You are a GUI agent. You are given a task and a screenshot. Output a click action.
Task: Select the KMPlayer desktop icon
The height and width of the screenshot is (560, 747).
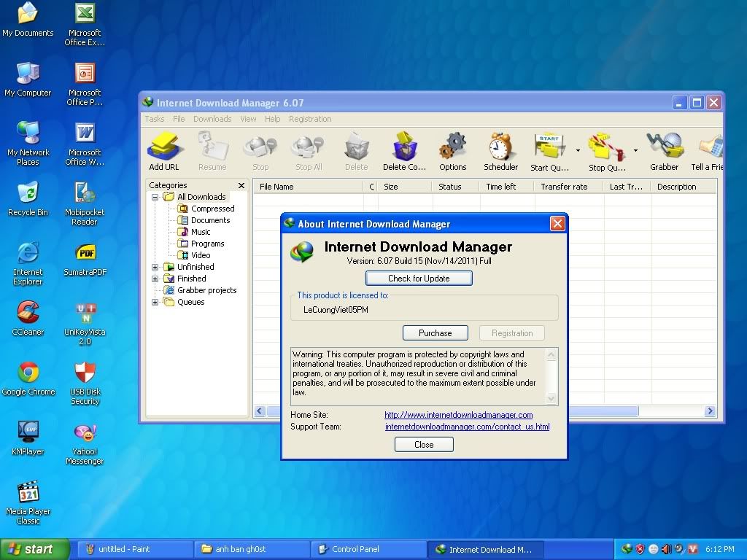coord(28,438)
